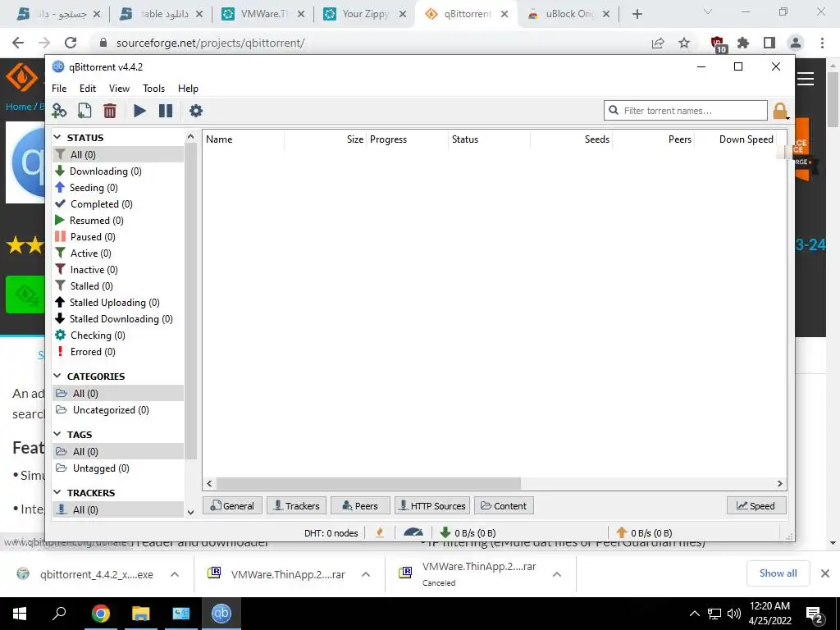Open the File menu
This screenshot has height=630, width=840.
(59, 89)
